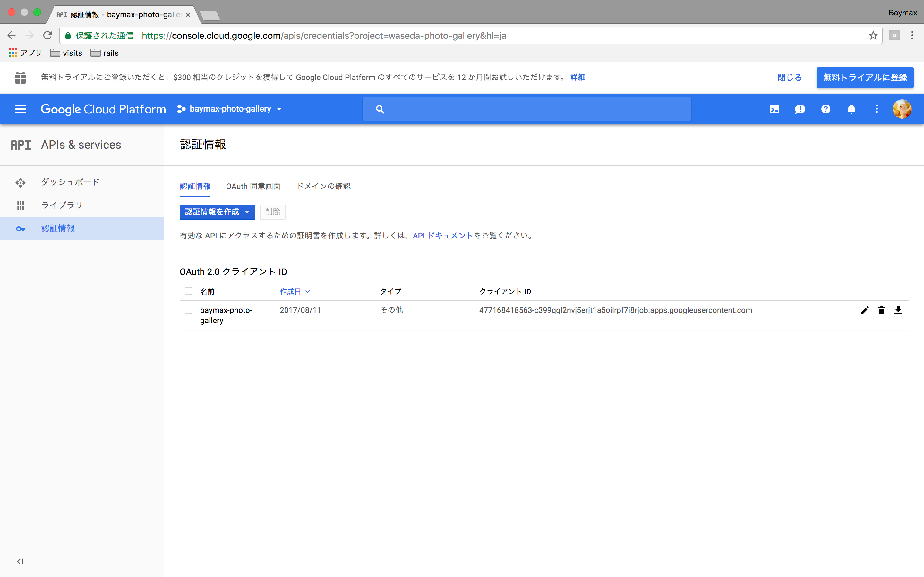Check the baymax-photo-gallery row checkbox

tap(189, 310)
